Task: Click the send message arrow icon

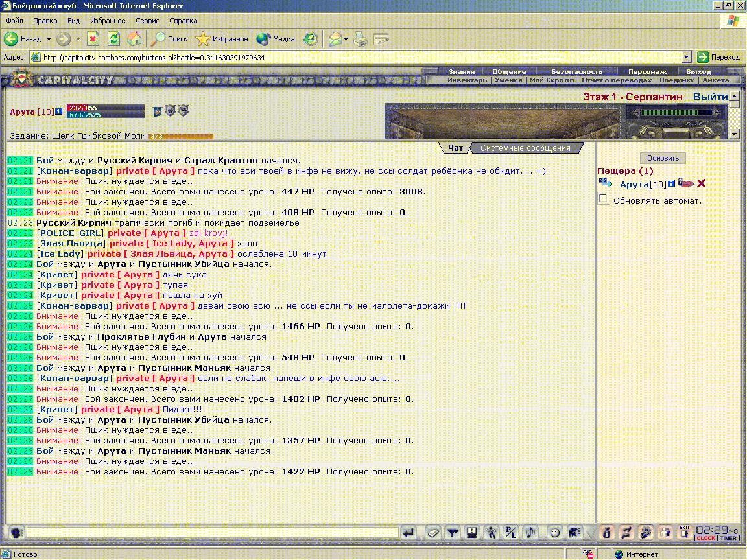Action: (409, 532)
